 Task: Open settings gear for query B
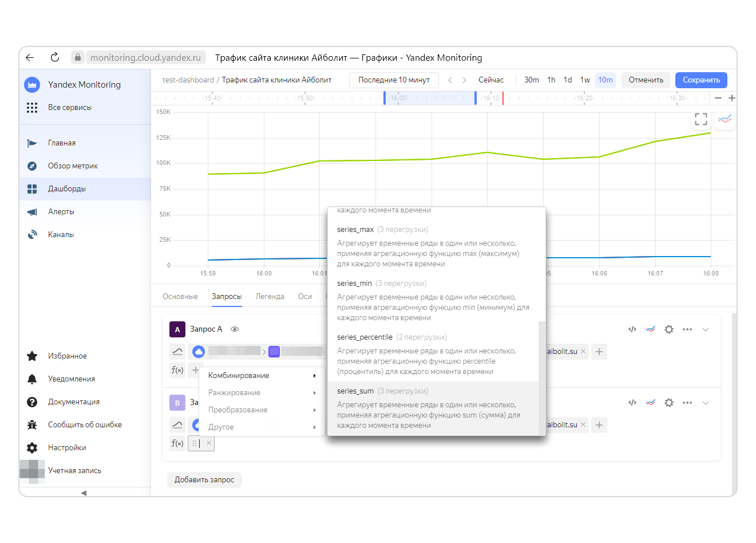(x=669, y=403)
